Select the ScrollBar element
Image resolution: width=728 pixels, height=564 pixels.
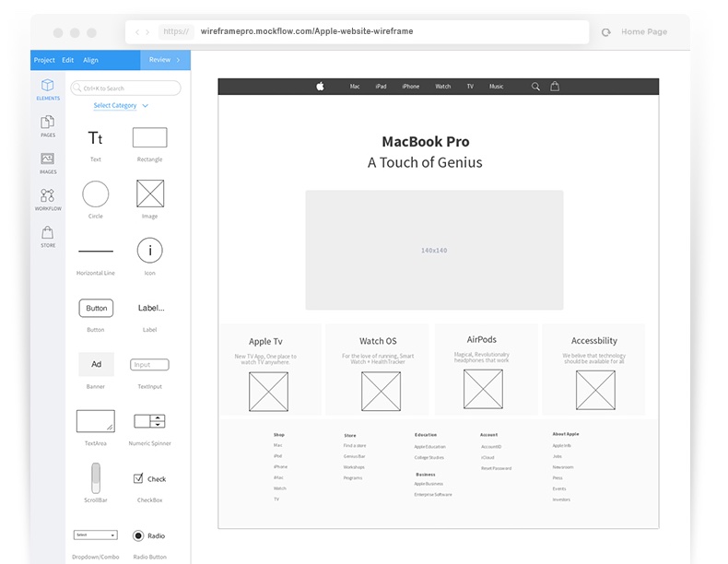point(96,478)
